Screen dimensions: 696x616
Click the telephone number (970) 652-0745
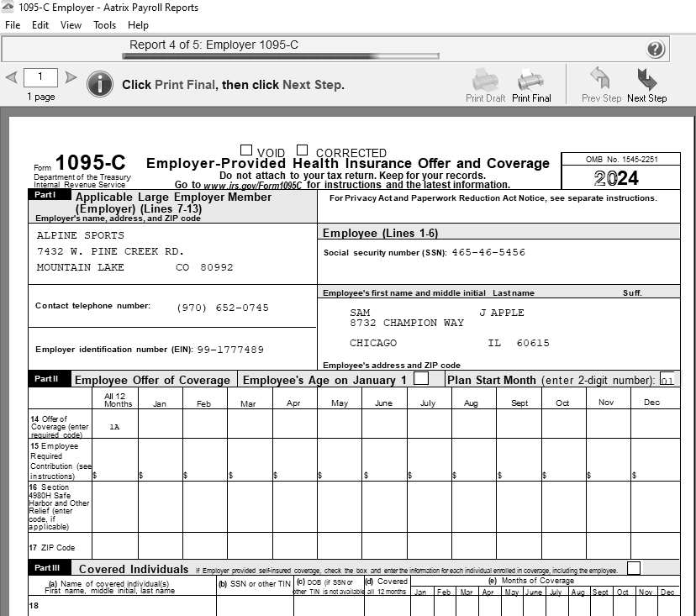[x=223, y=308]
